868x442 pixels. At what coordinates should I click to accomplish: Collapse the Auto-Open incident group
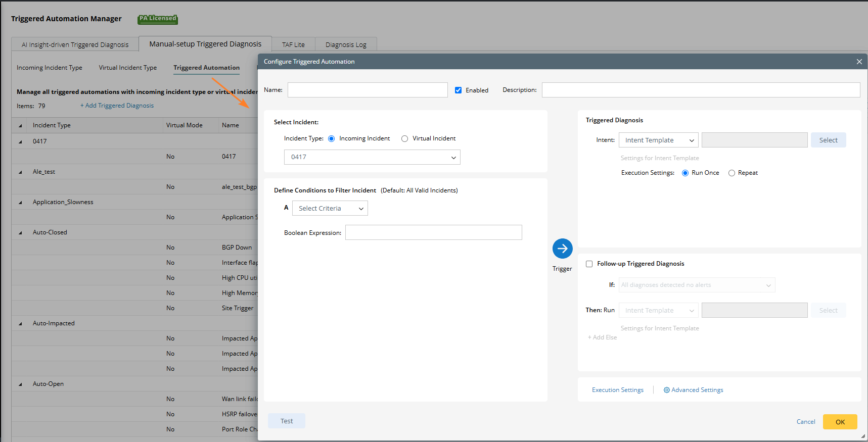point(21,384)
